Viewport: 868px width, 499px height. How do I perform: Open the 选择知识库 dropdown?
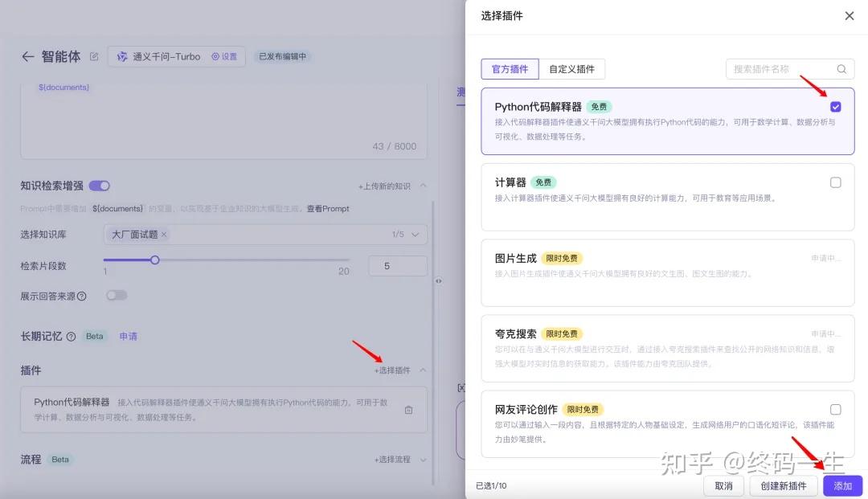pyautogui.click(x=416, y=235)
